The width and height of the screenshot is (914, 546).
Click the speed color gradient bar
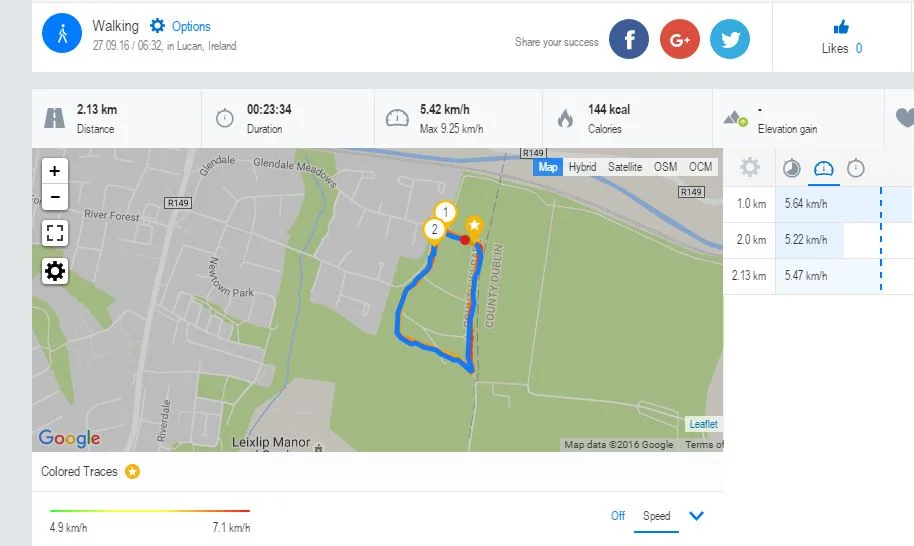click(150, 511)
